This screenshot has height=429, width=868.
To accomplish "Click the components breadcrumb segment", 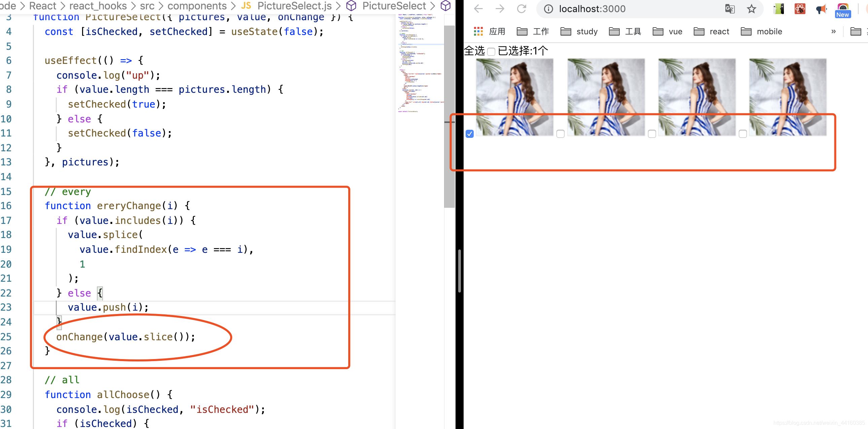I will (197, 6).
